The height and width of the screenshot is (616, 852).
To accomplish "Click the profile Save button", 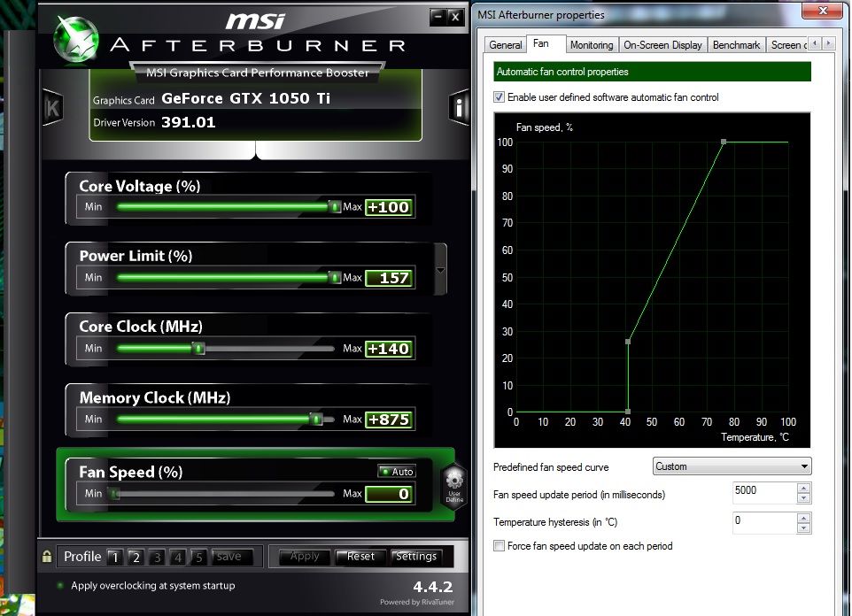I will 231,557.
